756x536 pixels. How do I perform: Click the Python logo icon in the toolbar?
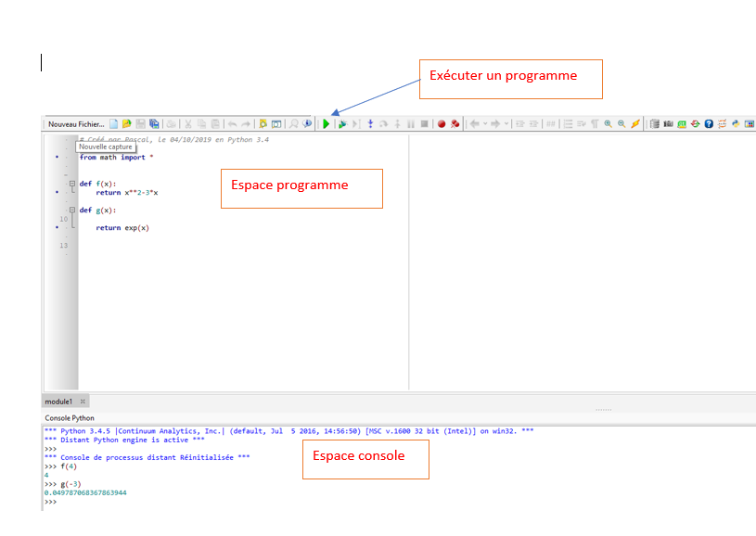[x=736, y=124]
